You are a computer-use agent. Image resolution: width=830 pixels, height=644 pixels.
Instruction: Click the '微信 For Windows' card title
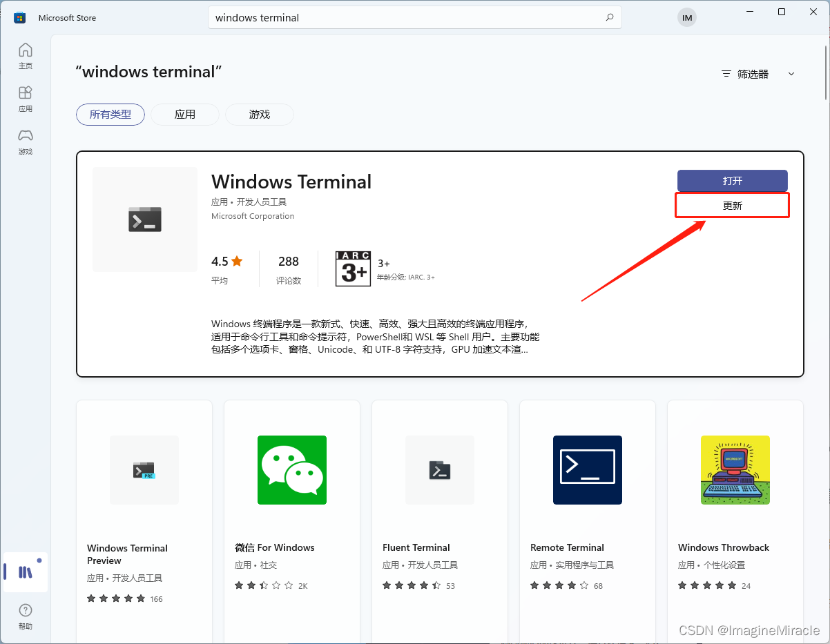[x=275, y=547]
